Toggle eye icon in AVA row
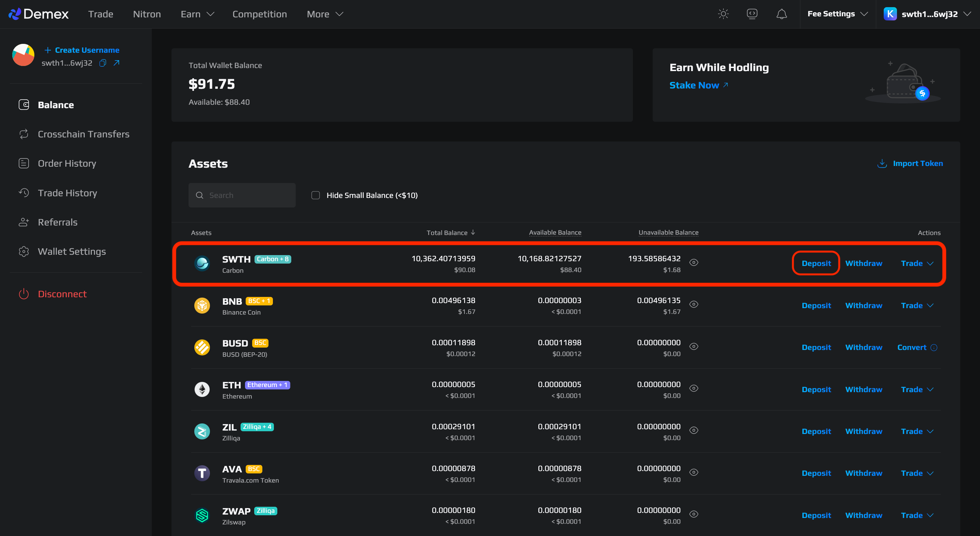 pos(693,472)
